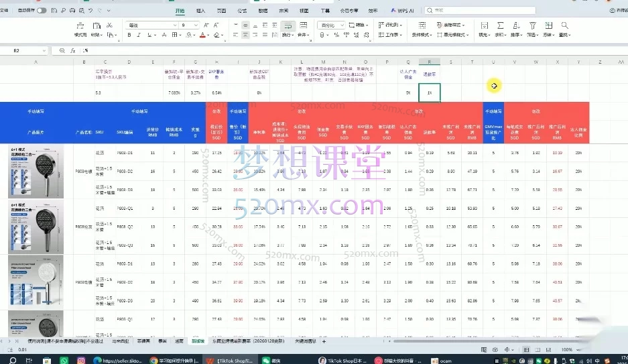Decrease font size with the A- icon
The width and height of the screenshot is (628, 364).
pos(216,25)
